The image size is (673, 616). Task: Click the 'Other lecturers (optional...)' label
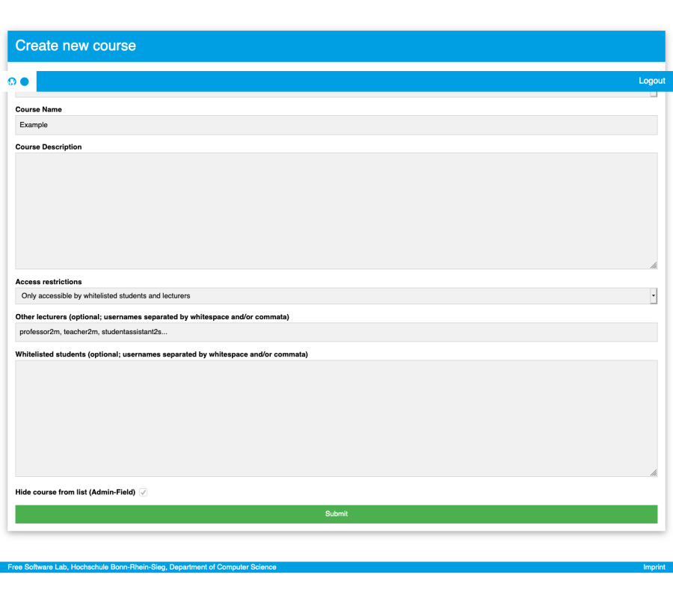(153, 317)
